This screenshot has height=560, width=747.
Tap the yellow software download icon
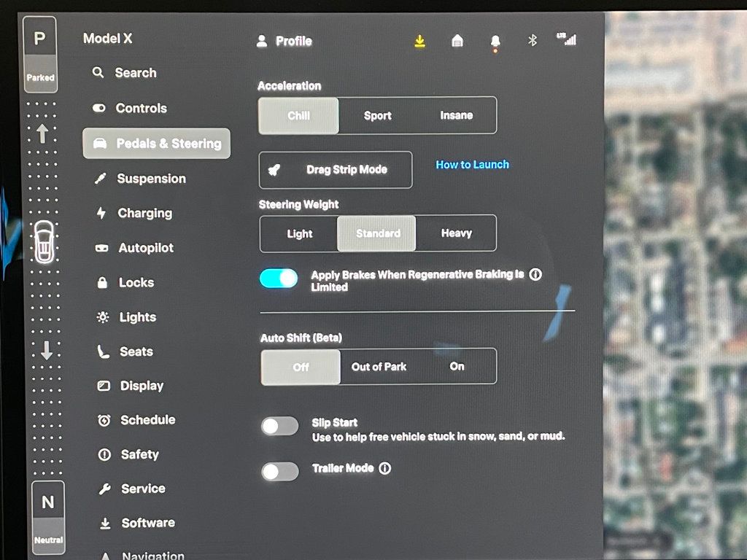click(419, 42)
